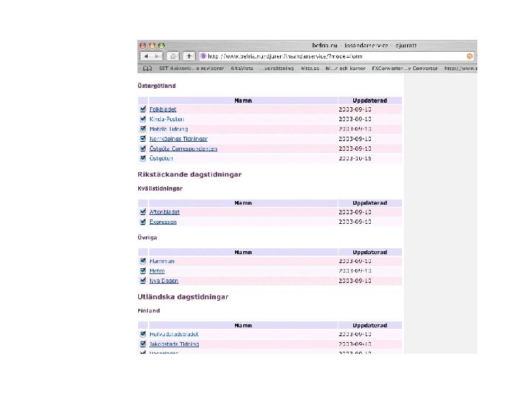
Task: Go forward with the Safari forward arrow
Action: point(157,56)
